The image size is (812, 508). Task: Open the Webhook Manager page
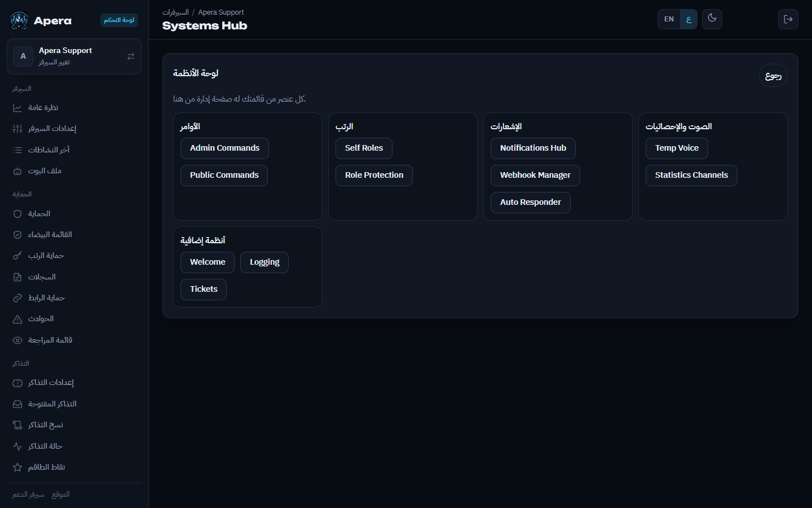coord(535,176)
